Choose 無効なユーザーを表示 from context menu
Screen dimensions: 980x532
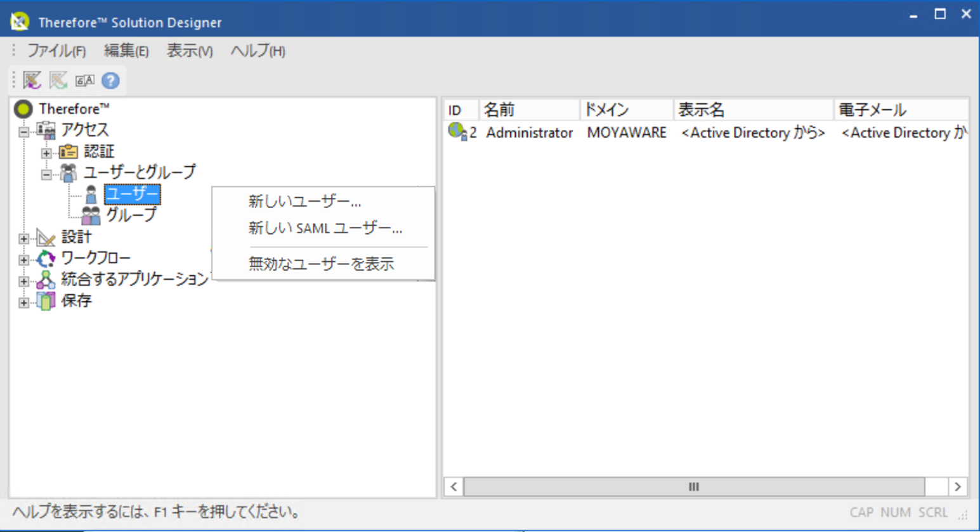[323, 264]
